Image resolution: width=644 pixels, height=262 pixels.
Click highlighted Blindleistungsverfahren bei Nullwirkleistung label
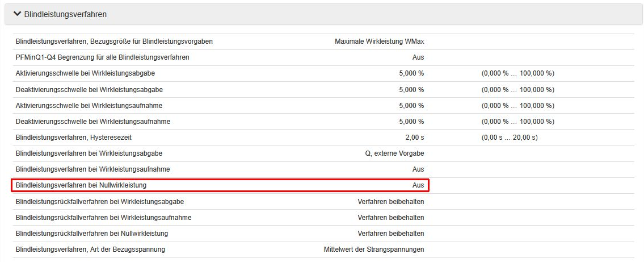tap(81, 185)
